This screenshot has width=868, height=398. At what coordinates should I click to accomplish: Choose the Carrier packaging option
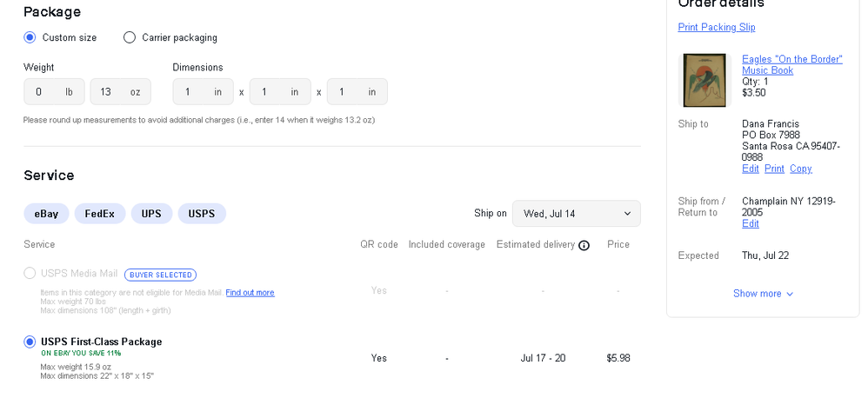tap(130, 37)
